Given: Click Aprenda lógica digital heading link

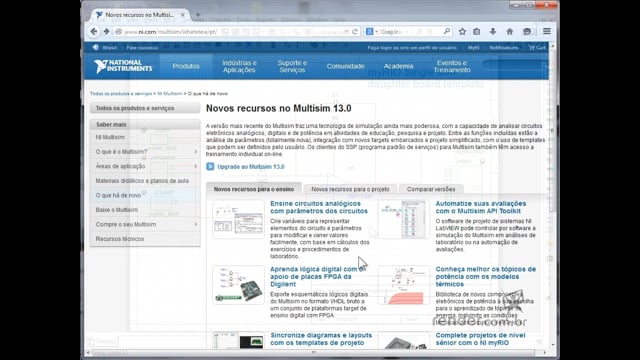Looking at the screenshot, I should 318,277.
